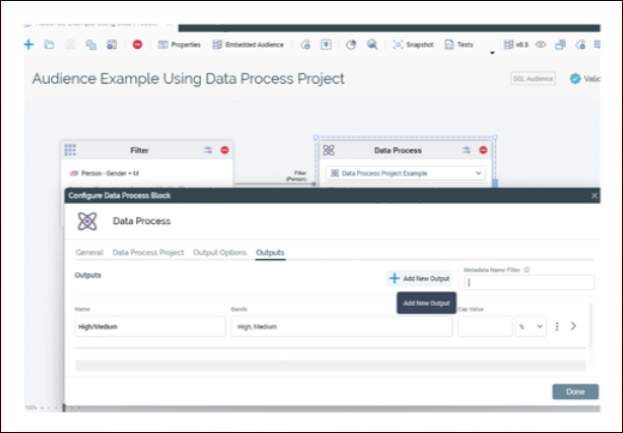This screenshot has height=433, width=623.
Task: Click the eye icon in the toolbar
Action: click(x=540, y=45)
